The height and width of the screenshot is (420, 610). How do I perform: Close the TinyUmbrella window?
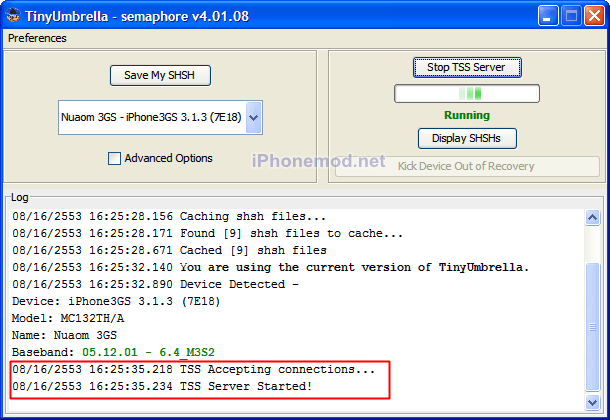(x=594, y=16)
